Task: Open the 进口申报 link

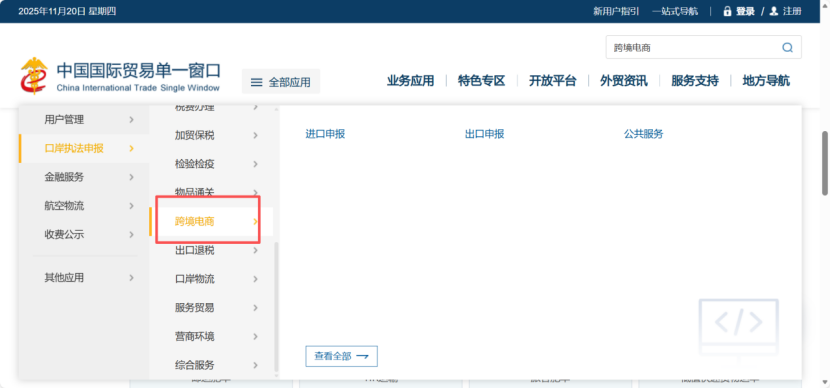Action: pyautogui.click(x=325, y=134)
